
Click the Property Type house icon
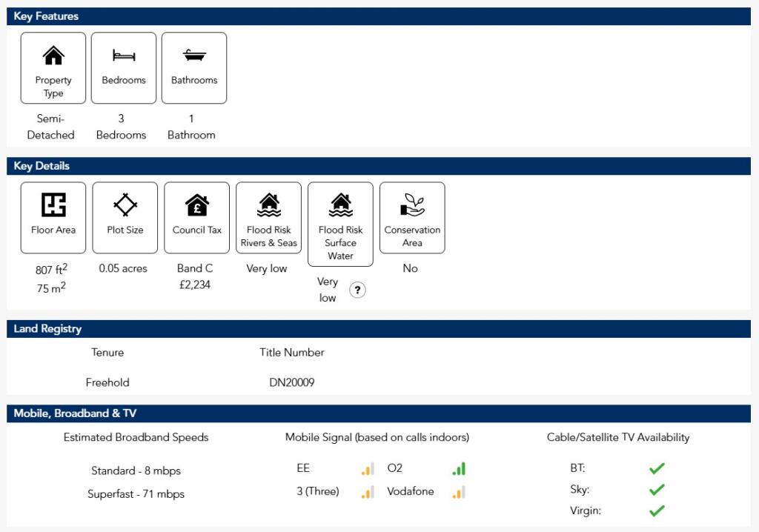tap(53, 56)
